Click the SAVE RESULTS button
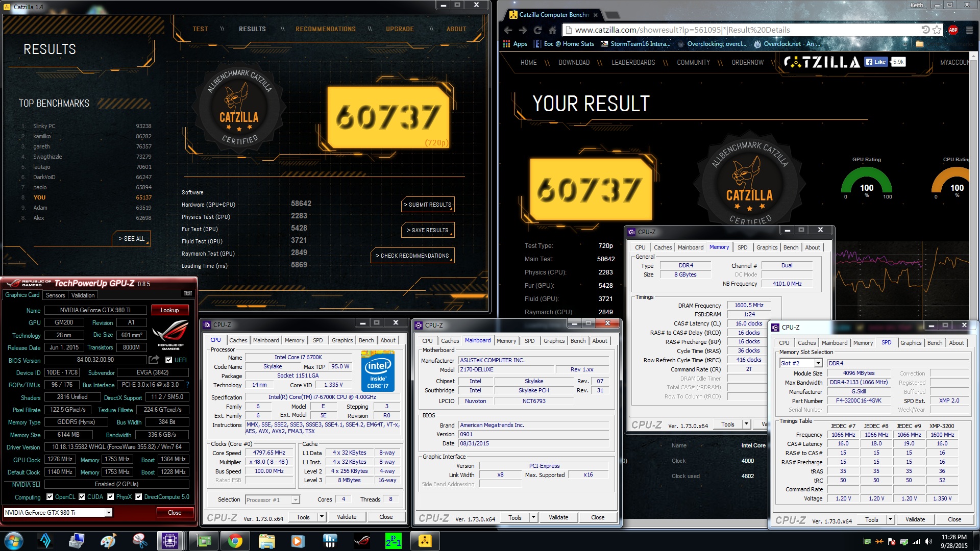 click(x=428, y=230)
